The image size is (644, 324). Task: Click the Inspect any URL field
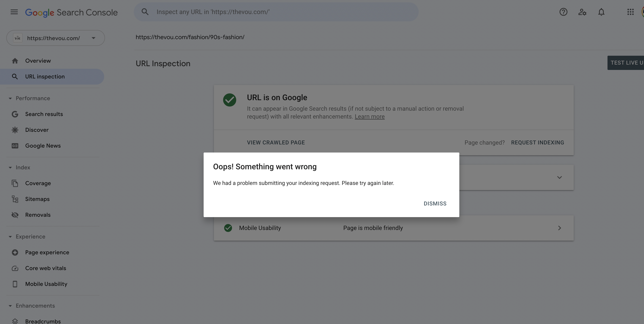276,12
